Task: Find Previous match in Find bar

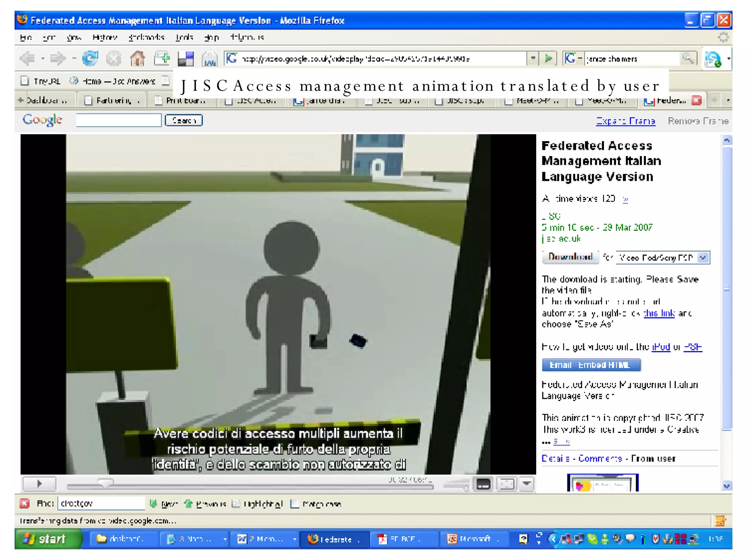Action: (x=205, y=504)
